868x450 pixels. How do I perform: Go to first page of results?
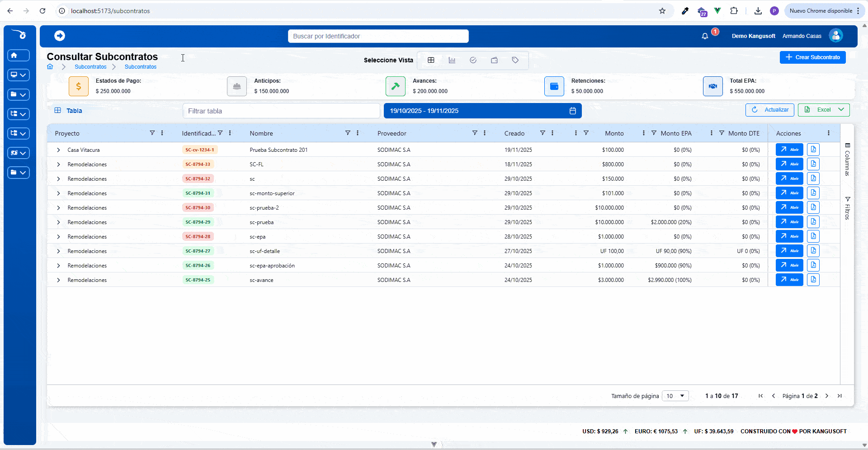(x=761, y=396)
